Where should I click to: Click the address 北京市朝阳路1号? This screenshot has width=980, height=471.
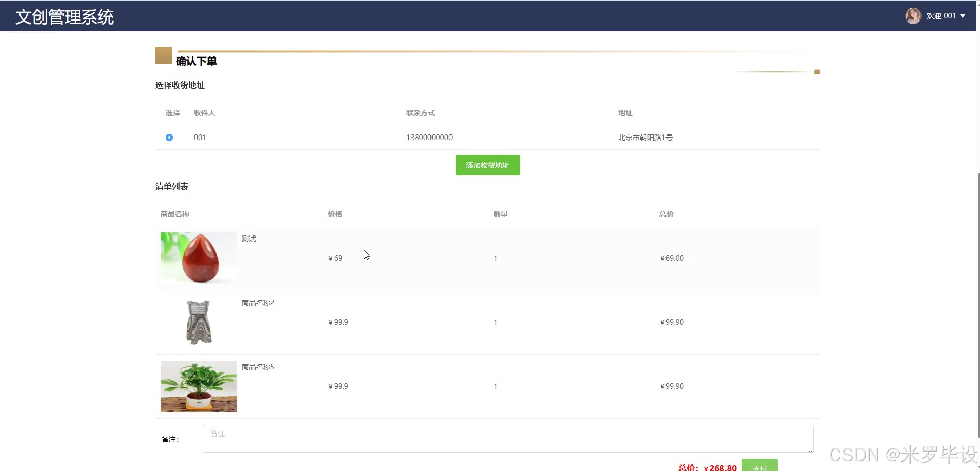[x=645, y=138]
